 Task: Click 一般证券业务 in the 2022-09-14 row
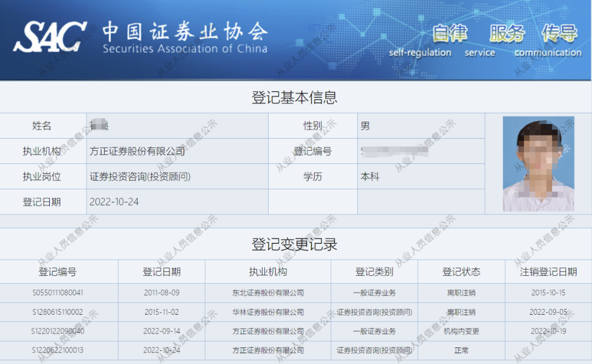pos(374,331)
